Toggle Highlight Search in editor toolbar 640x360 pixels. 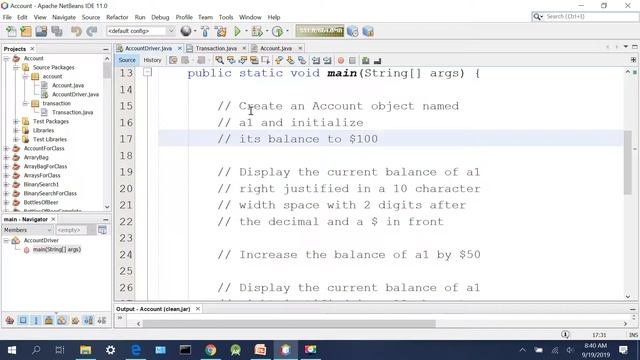(x=254, y=60)
